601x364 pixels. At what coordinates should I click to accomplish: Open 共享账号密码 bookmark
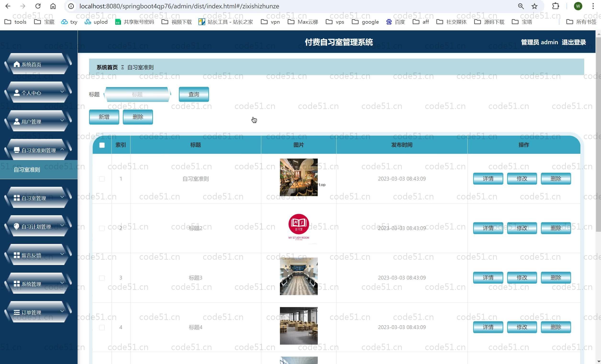click(x=135, y=22)
